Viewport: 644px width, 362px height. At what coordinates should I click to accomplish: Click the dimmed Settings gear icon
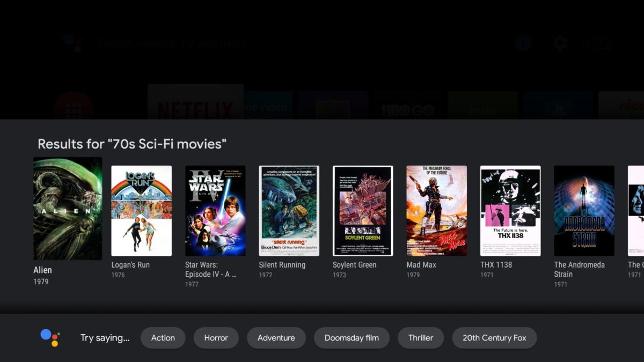pyautogui.click(x=560, y=43)
